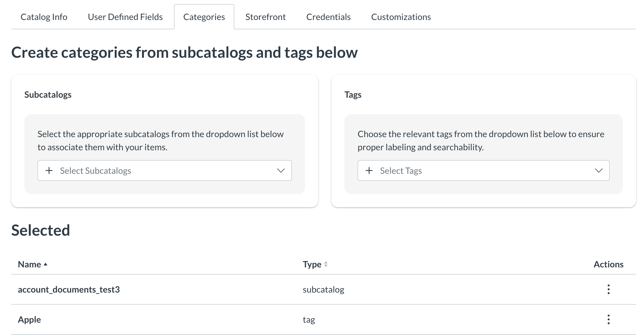This screenshot has height=335, width=644.
Task: Open the Credentials tab
Action: click(328, 17)
